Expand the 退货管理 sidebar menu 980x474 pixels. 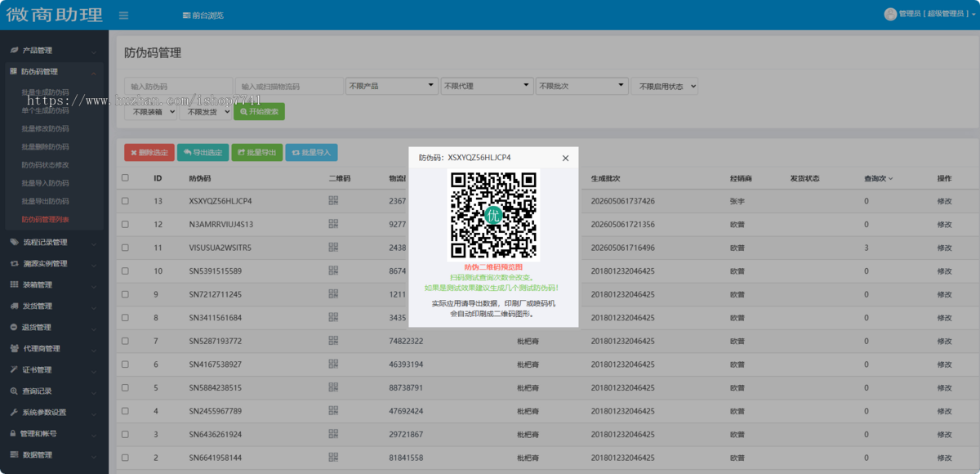54,327
